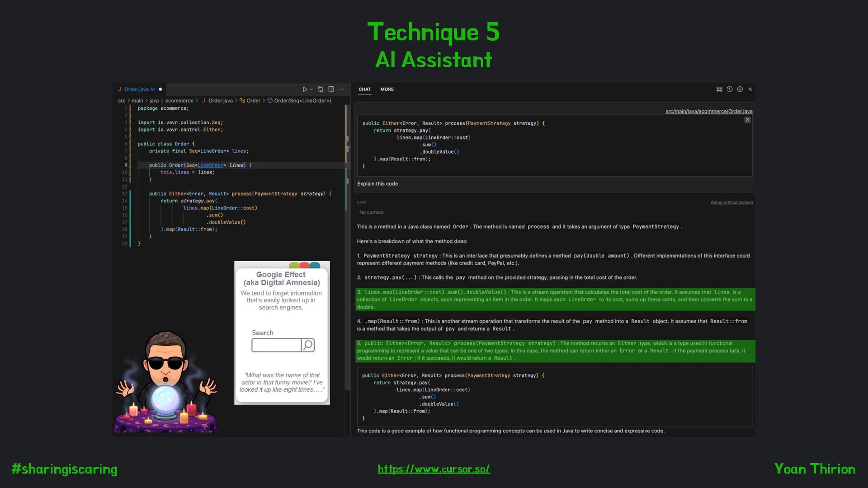Click the chat fullscreen expand icon

click(x=719, y=89)
